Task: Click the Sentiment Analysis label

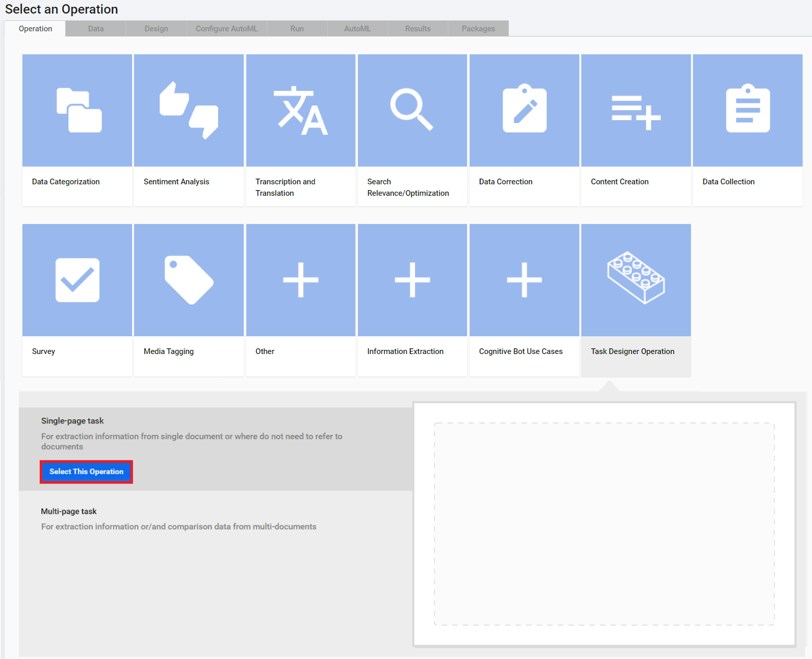Action: click(176, 182)
